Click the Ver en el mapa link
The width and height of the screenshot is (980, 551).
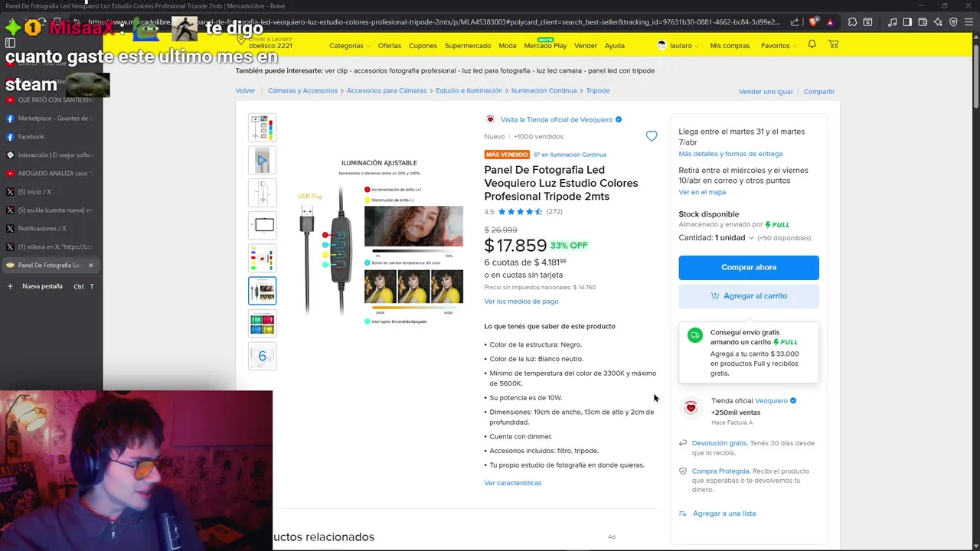702,192
